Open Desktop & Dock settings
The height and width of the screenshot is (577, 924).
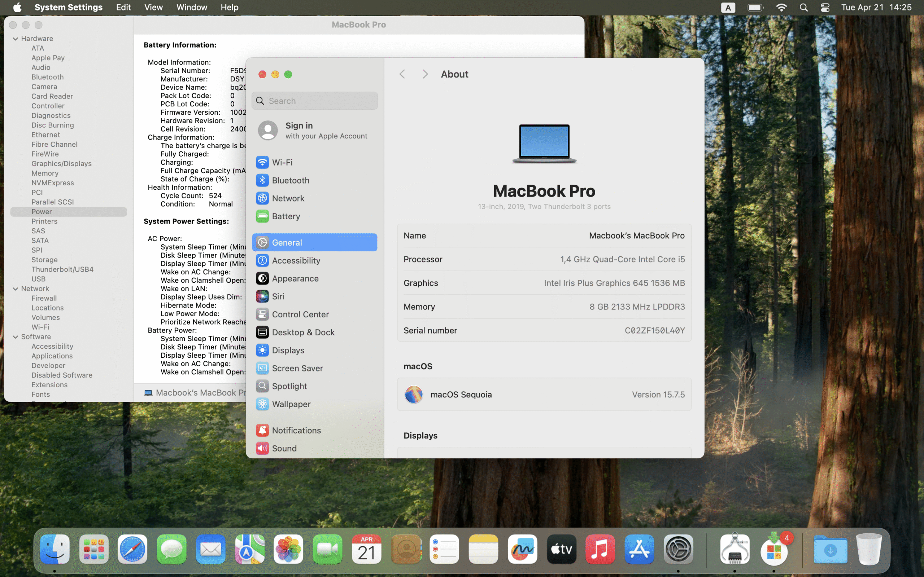point(303,332)
